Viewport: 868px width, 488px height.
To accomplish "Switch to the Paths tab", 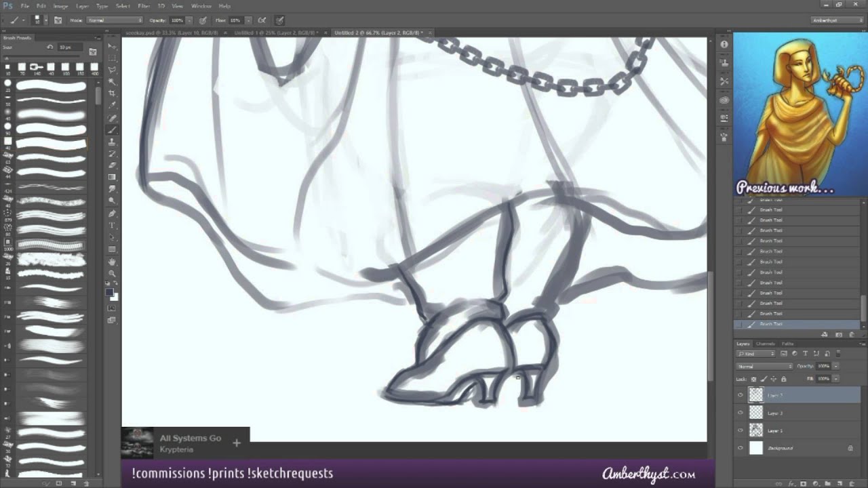I will (788, 344).
